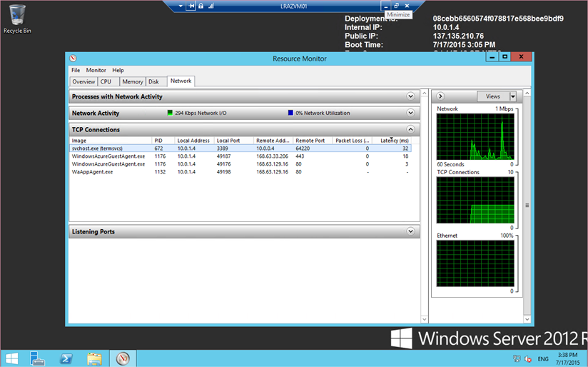The width and height of the screenshot is (588, 367).
Task: Open the Monitor menu
Action: [x=96, y=70]
